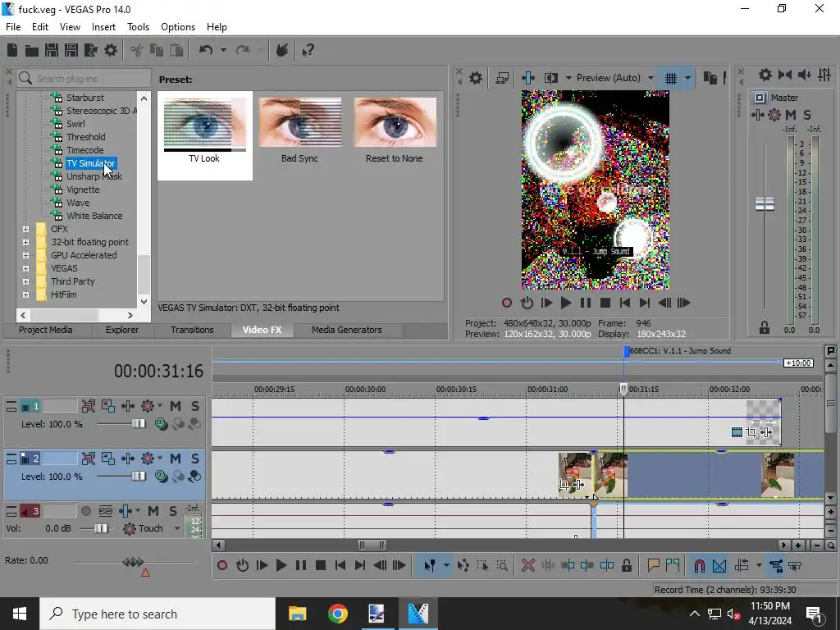Create a new project from the toolbar
Screen dimensions: 840x630
point(11,50)
